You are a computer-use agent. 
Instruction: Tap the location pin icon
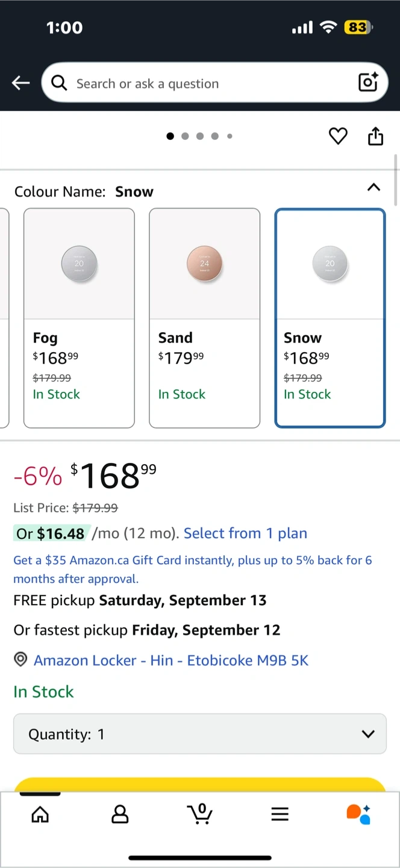pos(20,660)
